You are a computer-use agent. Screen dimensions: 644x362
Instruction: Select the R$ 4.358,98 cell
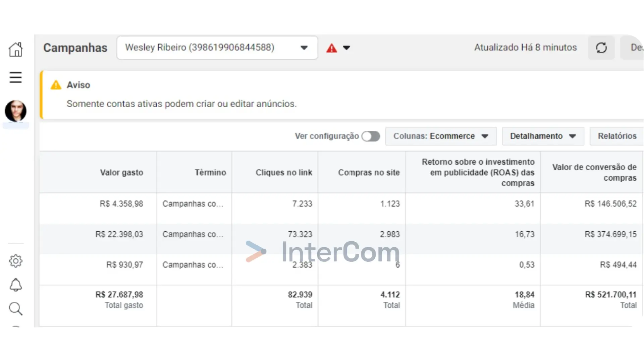(121, 204)
